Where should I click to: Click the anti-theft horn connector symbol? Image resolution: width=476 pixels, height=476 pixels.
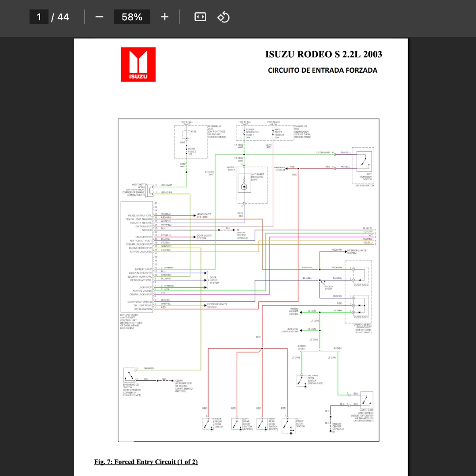point(150,190)
